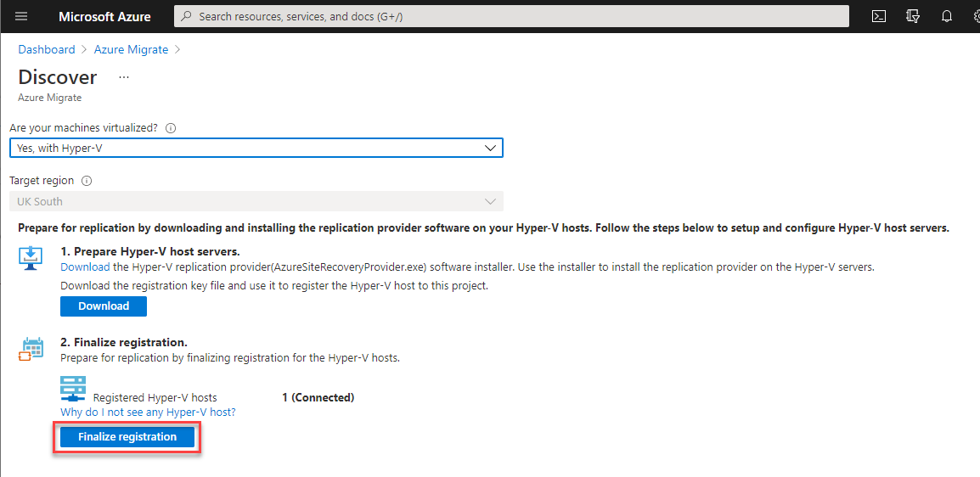Click the Finalize registration button
Image resolution: width=980 pixels, height=477 pixels.
(127, 437)
